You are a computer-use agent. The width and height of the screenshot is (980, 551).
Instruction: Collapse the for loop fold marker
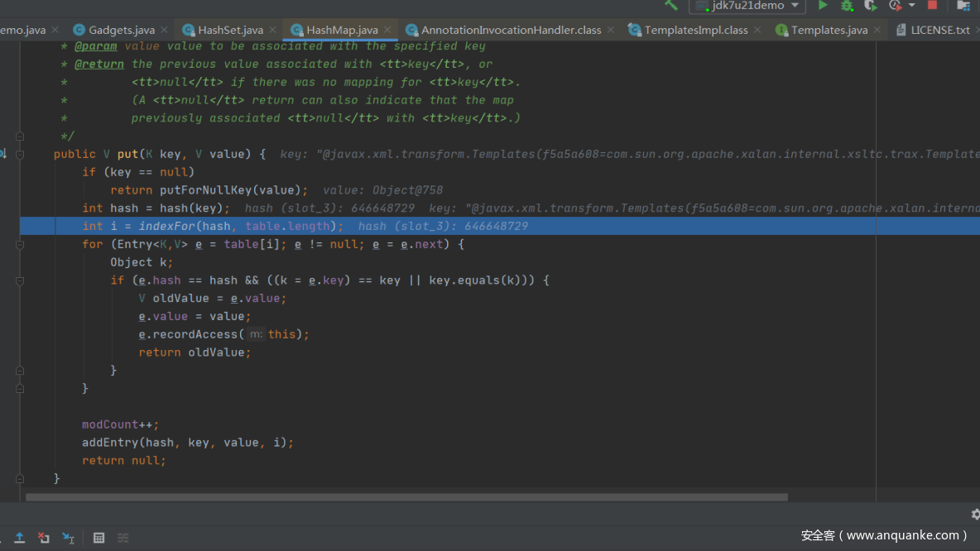20,245
